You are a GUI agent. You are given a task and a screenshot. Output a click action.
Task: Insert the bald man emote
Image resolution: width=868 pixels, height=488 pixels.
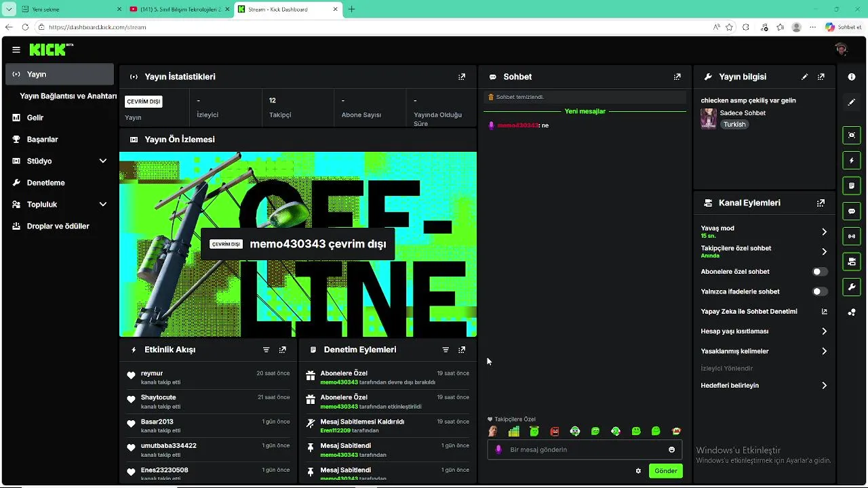click(x=493, y=431)
